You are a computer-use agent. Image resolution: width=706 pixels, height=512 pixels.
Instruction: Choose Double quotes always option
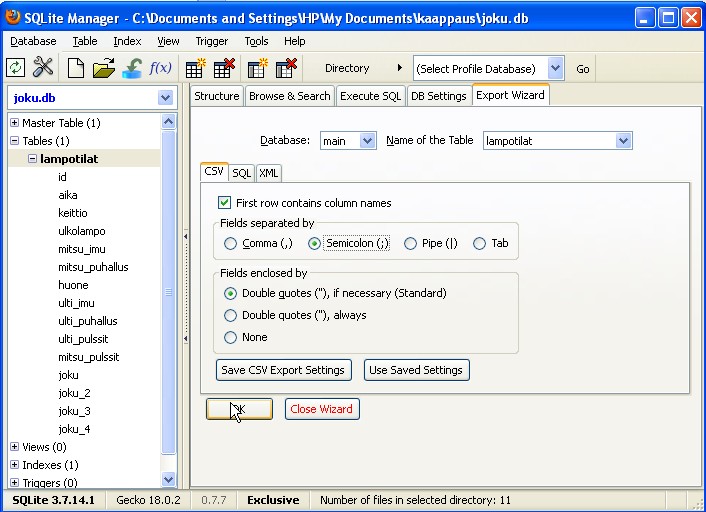230,315
